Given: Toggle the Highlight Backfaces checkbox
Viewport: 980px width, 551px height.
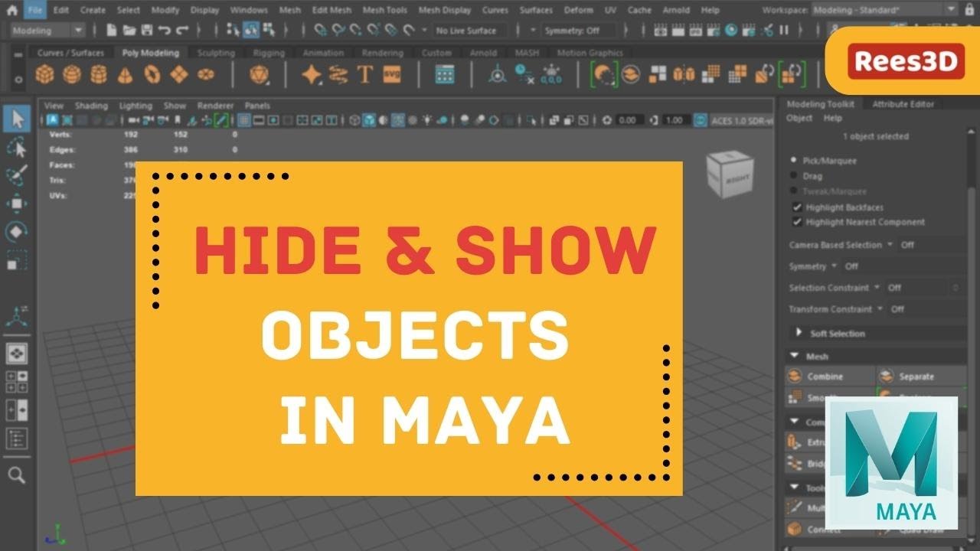Looking at the screenshot, I should [797, 207].
